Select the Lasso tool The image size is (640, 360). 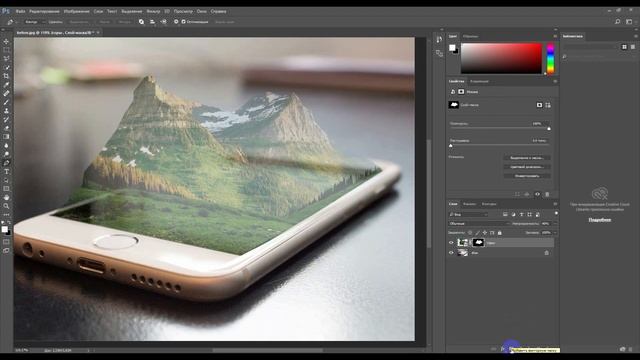6,58
